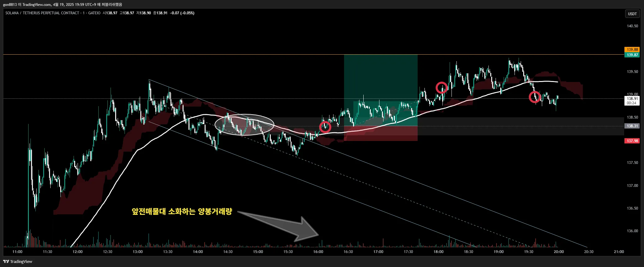
Task: Click the 13:00 time axis label
Action: tap(138, 252)
